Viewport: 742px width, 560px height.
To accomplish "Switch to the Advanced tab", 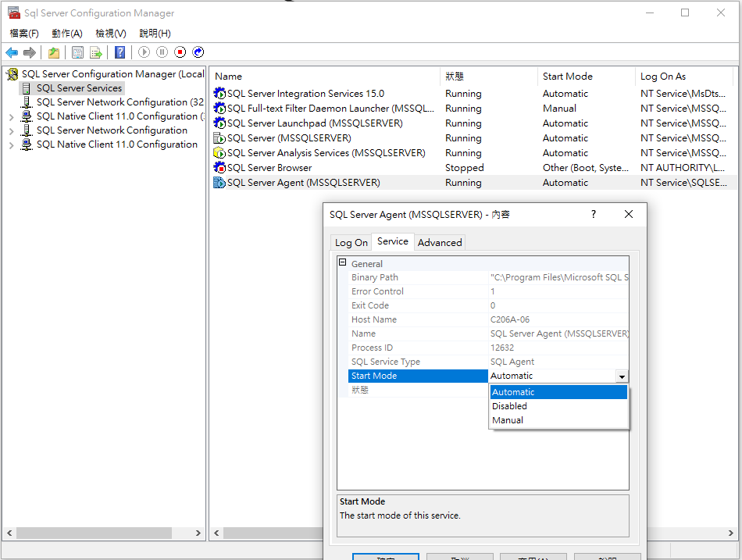I will coord(439,242).
